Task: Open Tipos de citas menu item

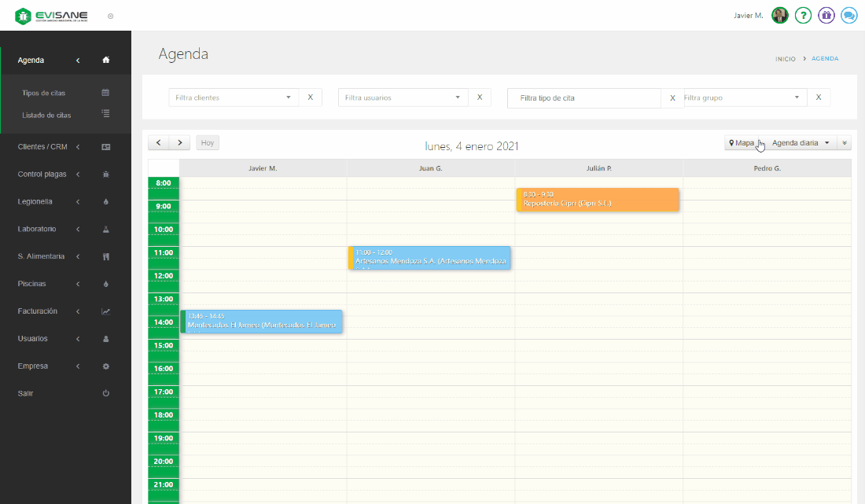Action: pos(44,93)
